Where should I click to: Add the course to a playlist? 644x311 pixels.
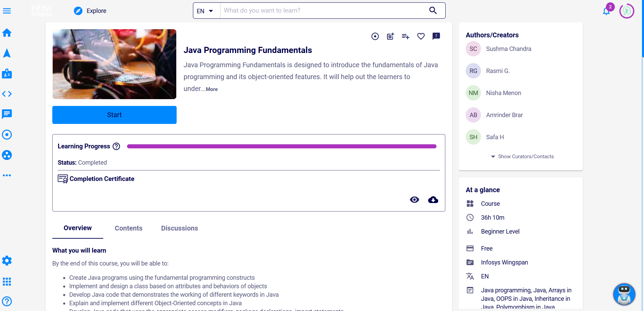click(x=405, y=36)
